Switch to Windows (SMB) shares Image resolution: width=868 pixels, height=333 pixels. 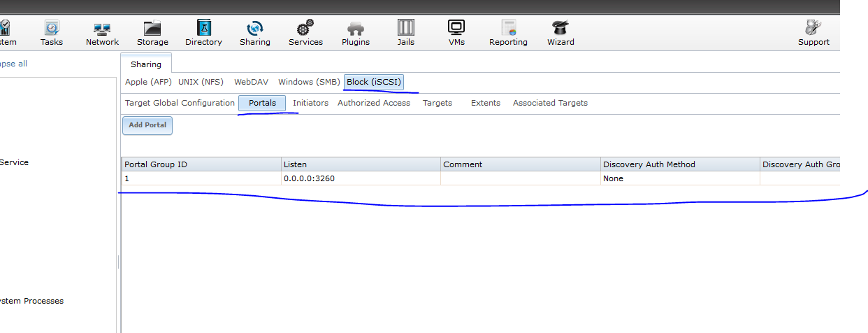point(309,82)
